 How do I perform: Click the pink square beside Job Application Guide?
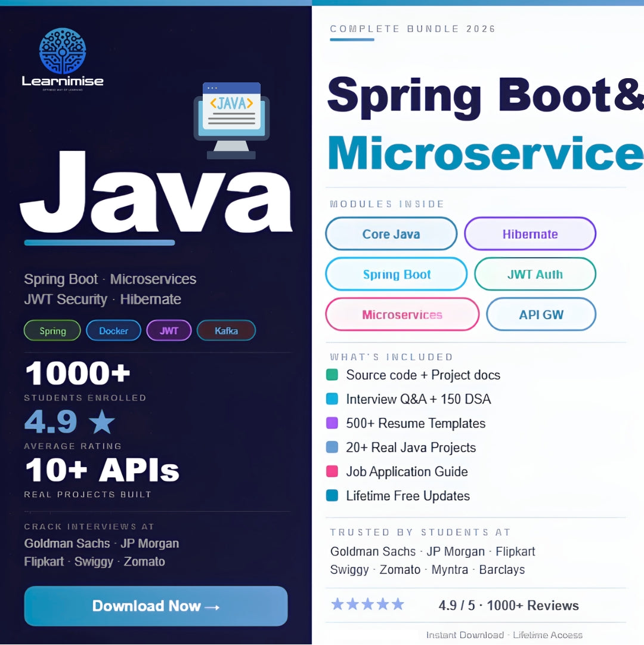coord(332,471)
